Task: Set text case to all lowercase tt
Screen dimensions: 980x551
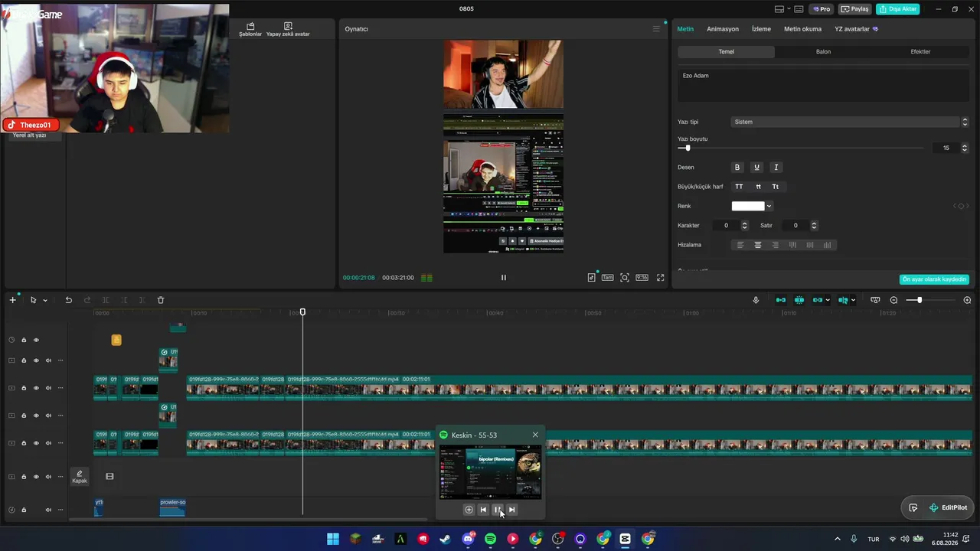Action: pyautogui.click(x=758, y=187)
